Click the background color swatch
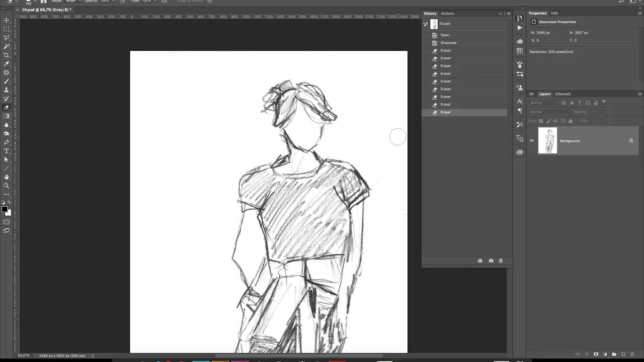 (x=9, y=213)
